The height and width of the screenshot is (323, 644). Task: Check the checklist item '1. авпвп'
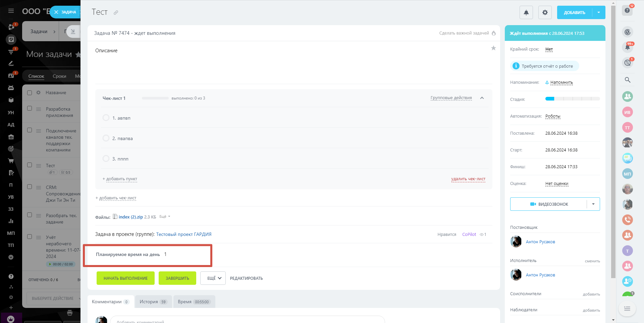[106, 118]
